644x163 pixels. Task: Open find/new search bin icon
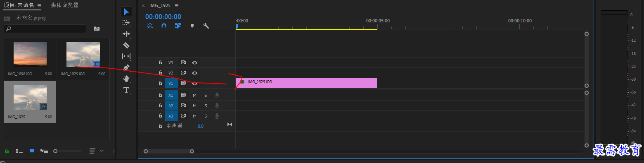click(96, 29)
